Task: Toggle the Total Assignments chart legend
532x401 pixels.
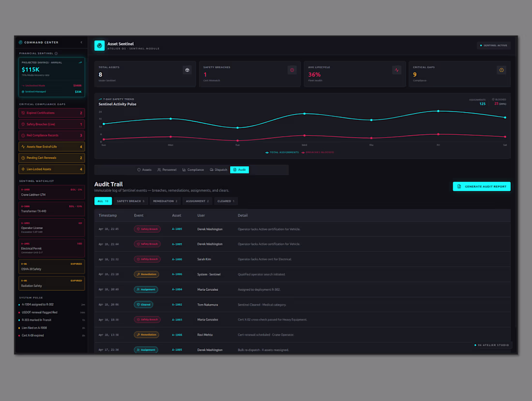Action: click(x=281, y=152)
